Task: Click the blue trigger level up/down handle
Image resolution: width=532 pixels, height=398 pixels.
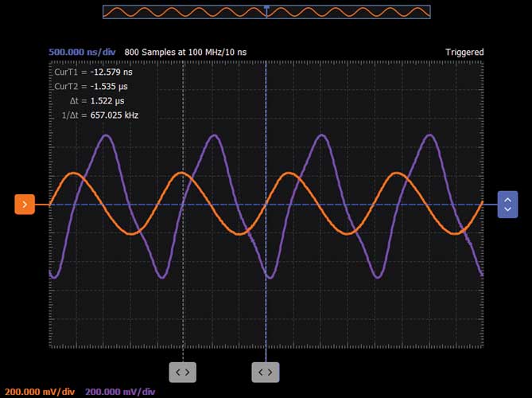Action: point(507,205)
